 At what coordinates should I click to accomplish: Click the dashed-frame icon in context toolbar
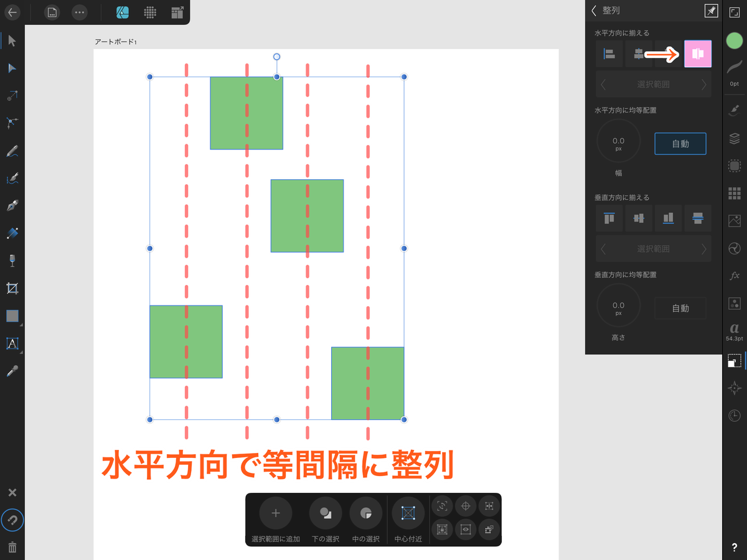coord(443,506)
